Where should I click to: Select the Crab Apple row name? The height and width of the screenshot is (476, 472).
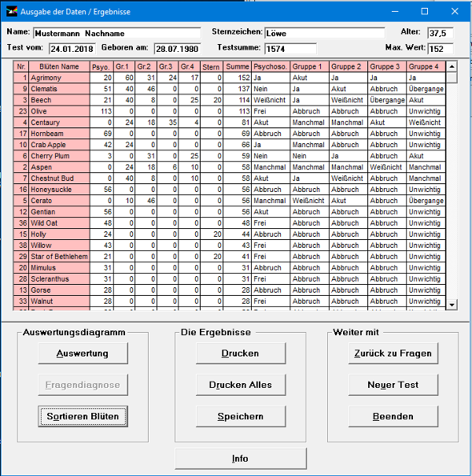pyautogui.click(x=60, y=145)
